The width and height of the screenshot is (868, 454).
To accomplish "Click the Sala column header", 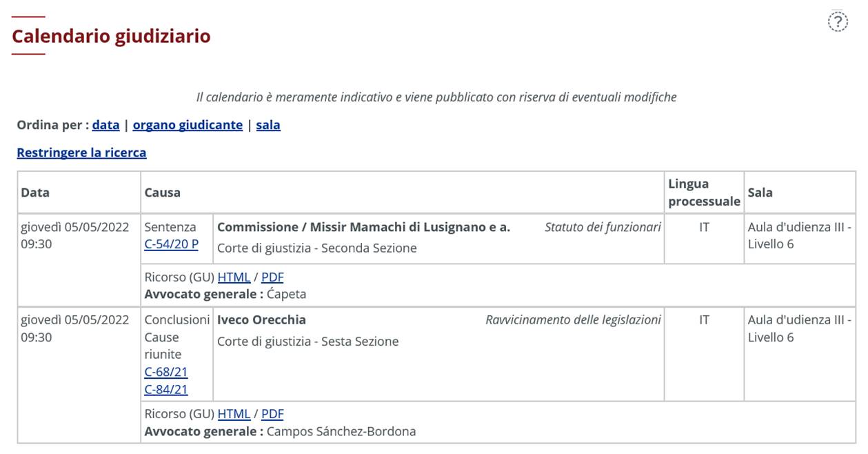I will [760, 193].
